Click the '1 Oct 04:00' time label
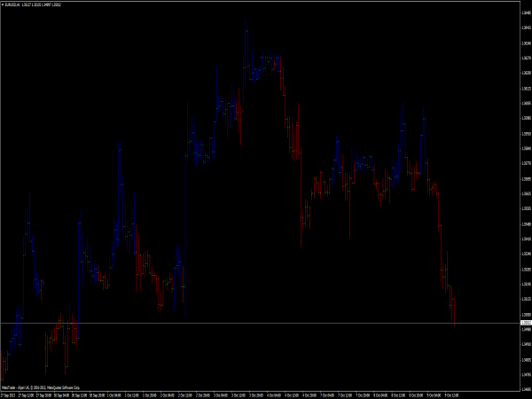The image size is (532, 399). pos(114,395)
